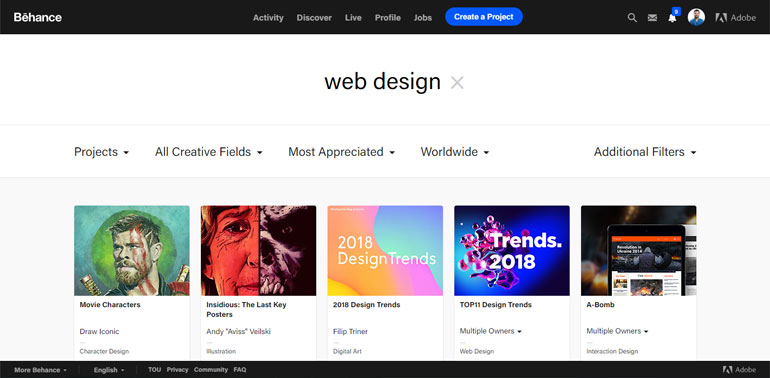This screenshot has width=770, height=378.
Task: Click the Interaction Design field label
Action: point(612,351)
